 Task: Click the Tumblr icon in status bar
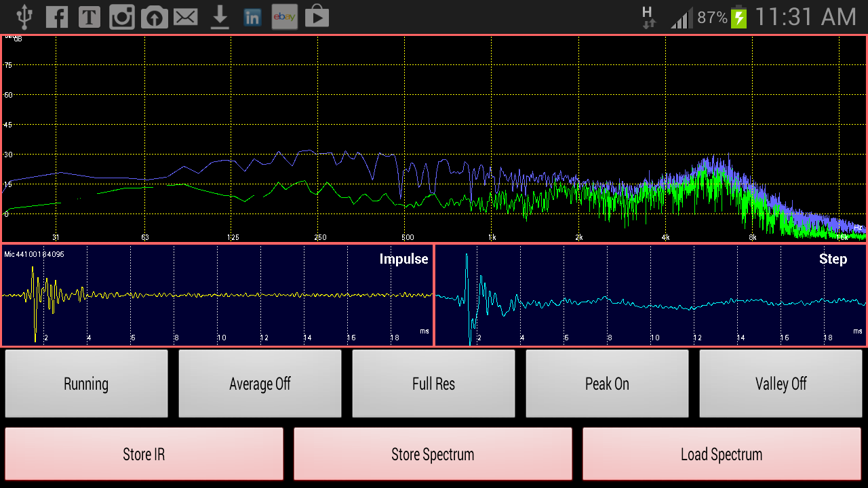click(89, 16)
